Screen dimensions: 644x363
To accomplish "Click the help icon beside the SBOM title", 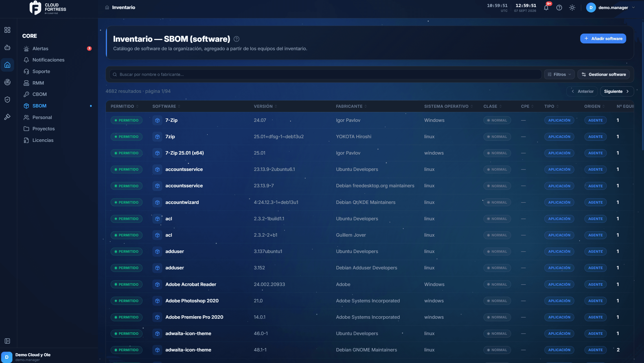I will pos(236,39).
